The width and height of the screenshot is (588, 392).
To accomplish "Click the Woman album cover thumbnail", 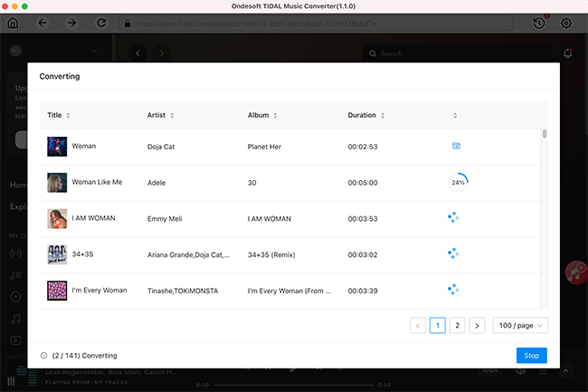I will pyautogui.click(x=57, y=147).
